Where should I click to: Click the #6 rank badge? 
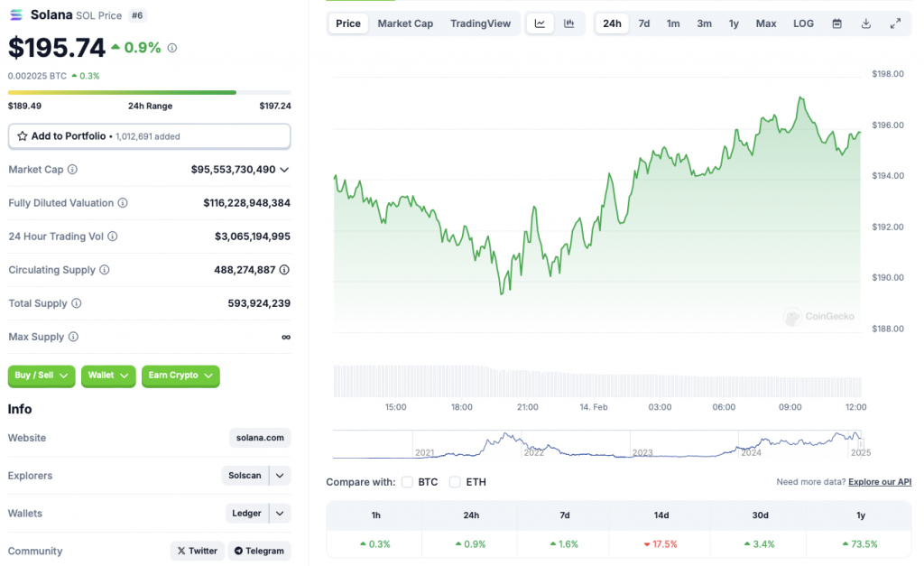pos(137,15)
